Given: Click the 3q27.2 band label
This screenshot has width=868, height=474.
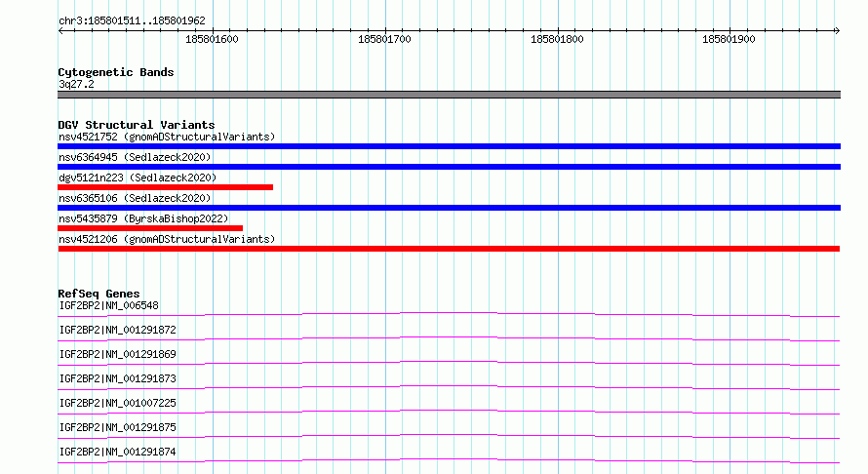Looking at the screenshot, I should [76, 84].
